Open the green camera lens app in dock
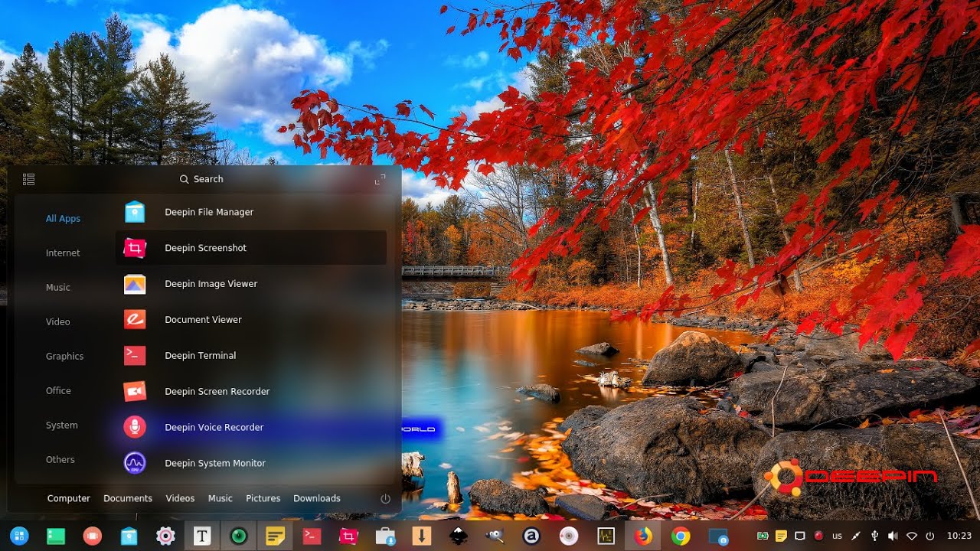The image size is (980, 551). [x=239, y=536]
